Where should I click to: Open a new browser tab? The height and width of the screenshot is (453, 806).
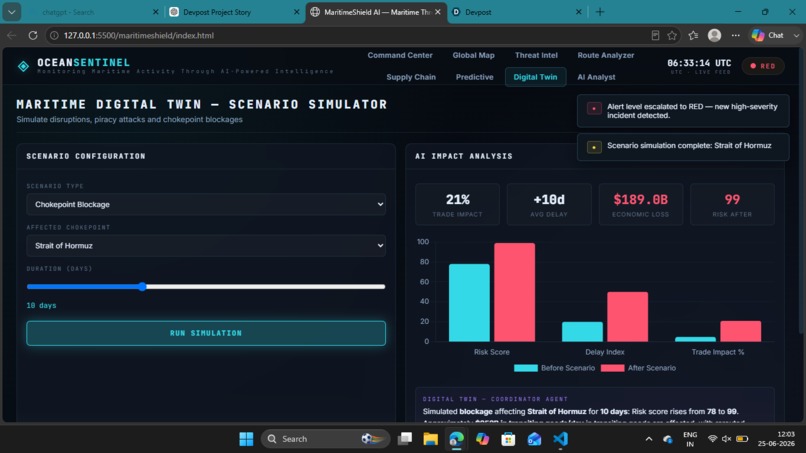click(x=600, y=12)
